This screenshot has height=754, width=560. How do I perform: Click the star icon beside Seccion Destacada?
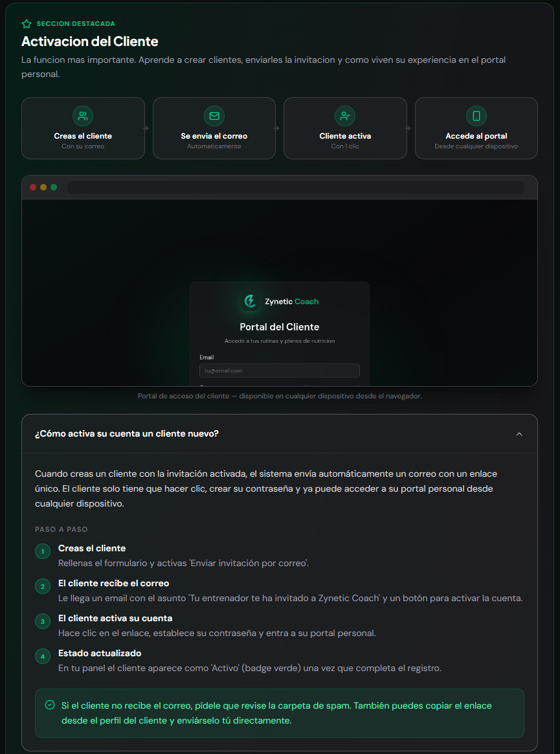point(27,23)
